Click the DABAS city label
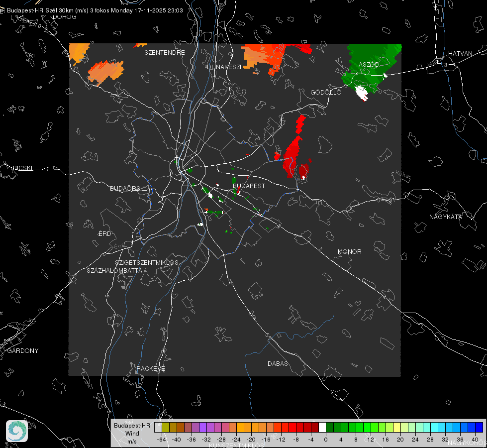 point(278,364)
